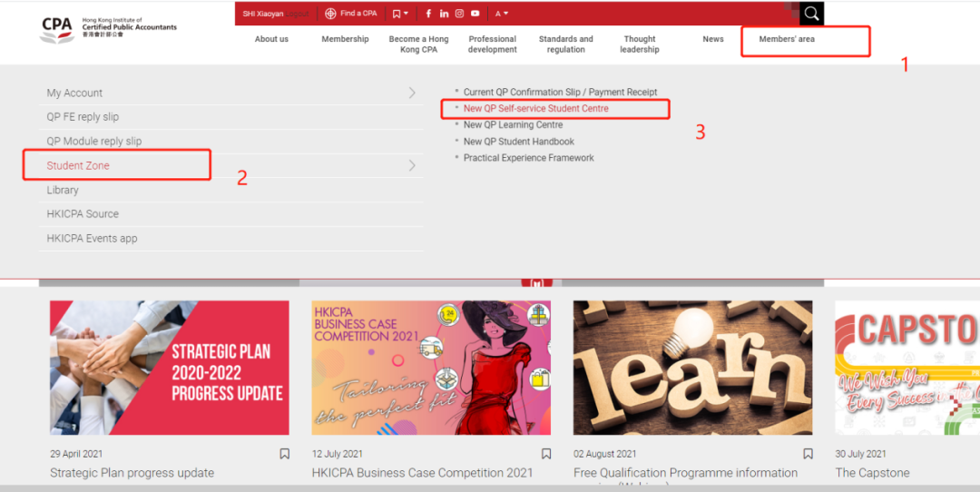The image size is (980, 492).
Task: Open the Instagram icon
Action: click(x=459, y=13)
